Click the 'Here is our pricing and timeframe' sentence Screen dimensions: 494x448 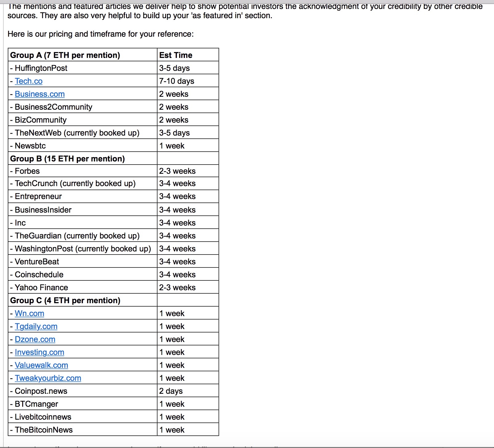(x=101, y=34)
